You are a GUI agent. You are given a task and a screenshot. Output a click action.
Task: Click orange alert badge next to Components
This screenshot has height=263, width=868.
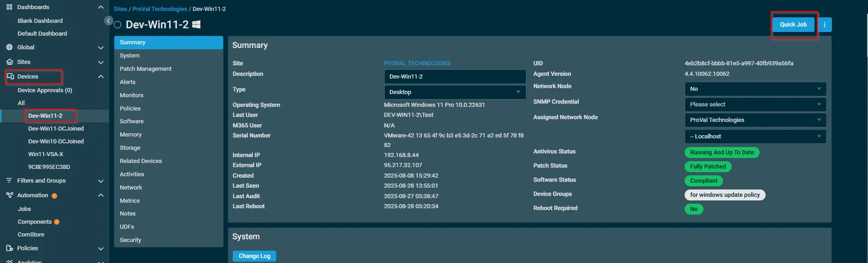click(x=57, y=222)
